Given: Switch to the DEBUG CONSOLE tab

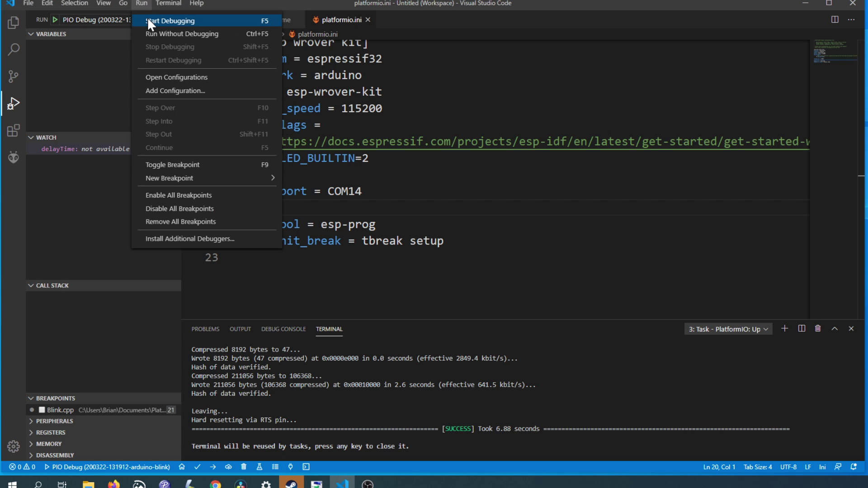Looking at the screenshot, I should (283, 329).
